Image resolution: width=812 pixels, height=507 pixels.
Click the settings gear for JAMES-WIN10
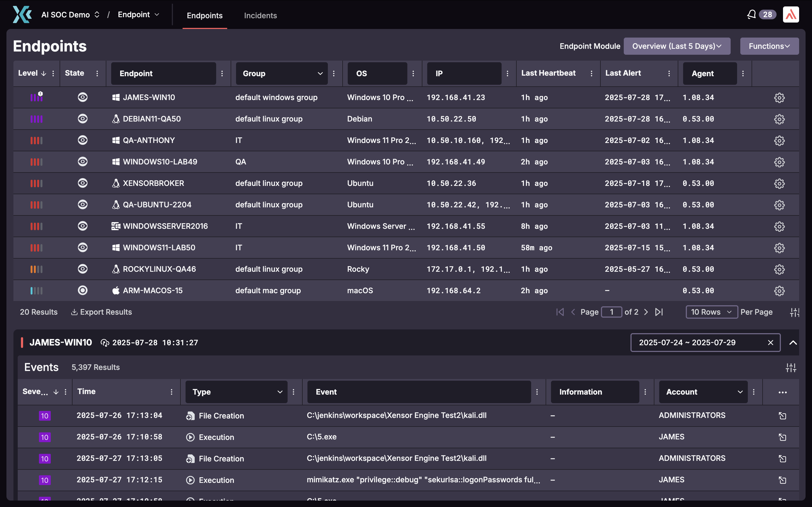pos(779,98)
